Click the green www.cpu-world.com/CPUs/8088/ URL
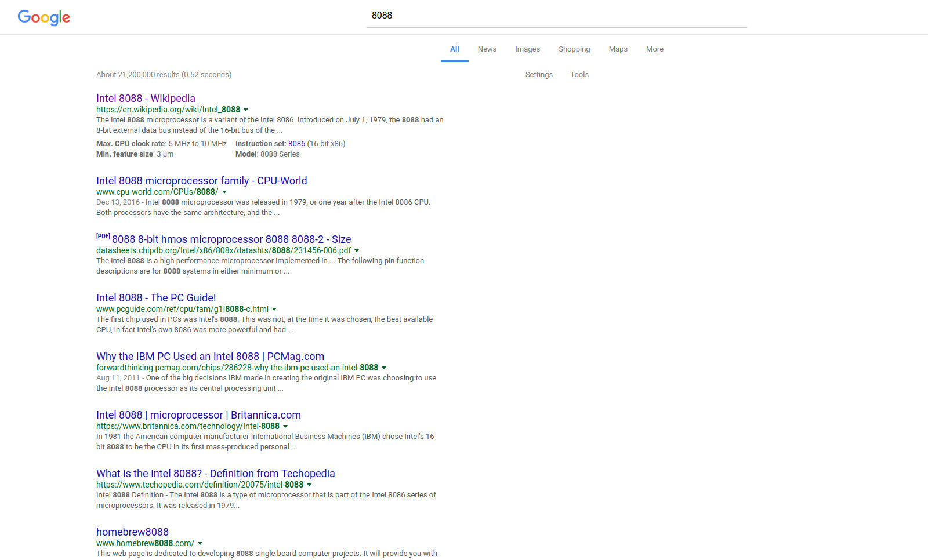Viewport: 928px width, 560px height. [x=157, y=192]
